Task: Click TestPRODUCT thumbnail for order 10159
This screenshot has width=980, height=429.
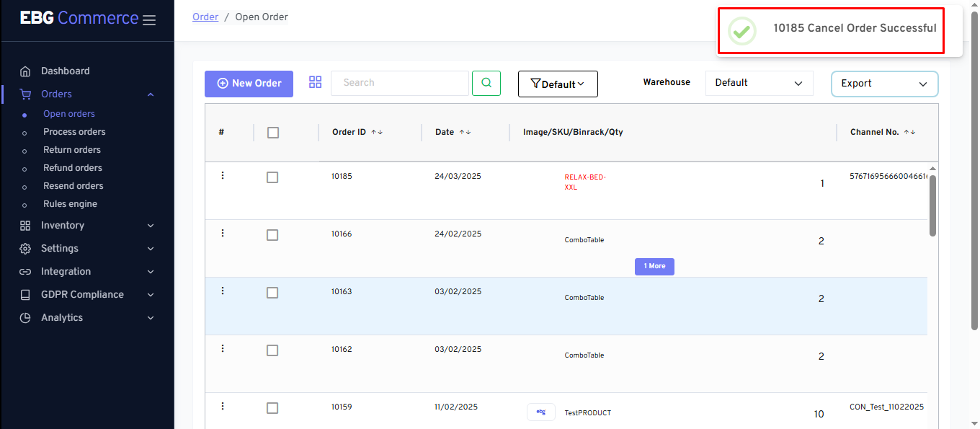Action: pyautogui.click(x=541, y=412)
